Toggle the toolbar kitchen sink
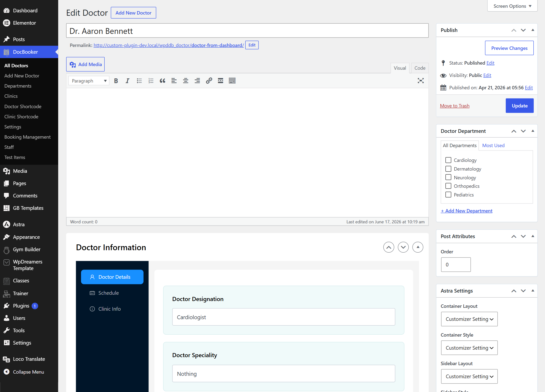This screenshot has width=545, height=392. coord(232,81)
